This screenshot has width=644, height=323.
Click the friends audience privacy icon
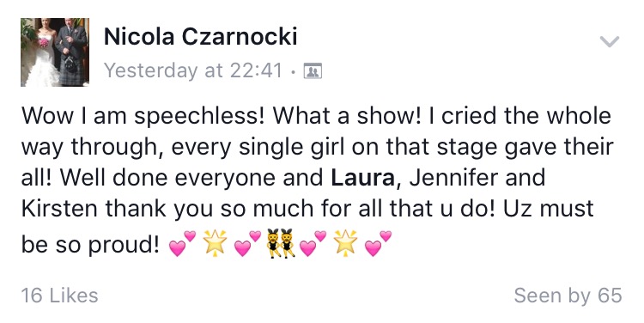click(313, 71)
